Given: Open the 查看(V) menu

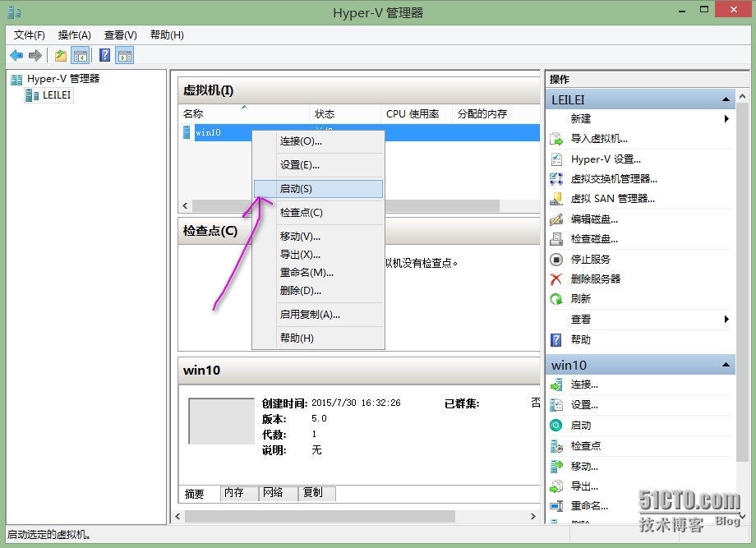Looking at the screenshot, I should point(121,35).
